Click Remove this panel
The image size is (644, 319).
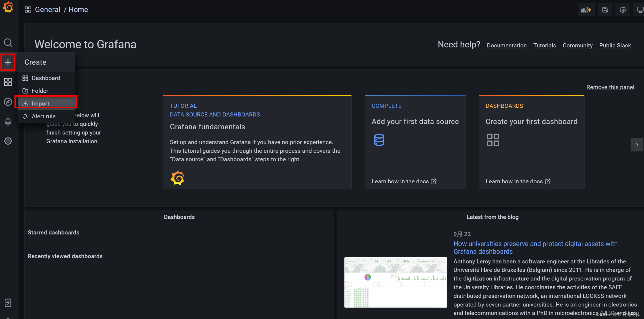(x=610, y=87)
